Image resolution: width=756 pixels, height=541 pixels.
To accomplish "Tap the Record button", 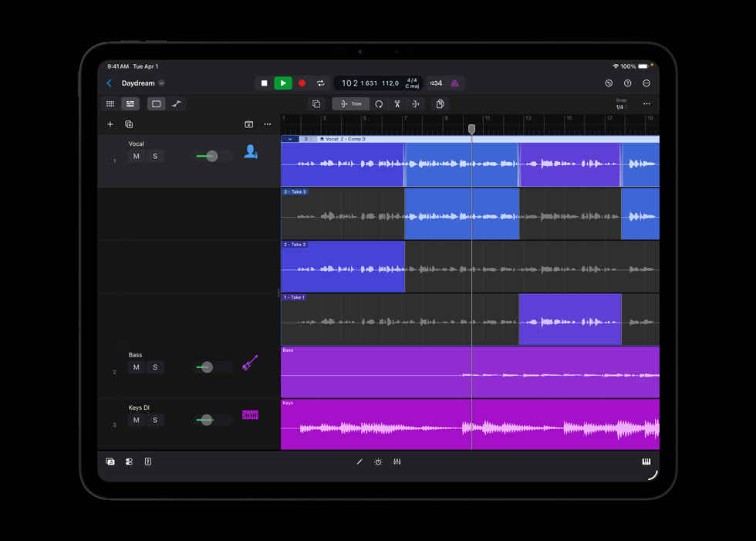I will (x=302, y=83).
